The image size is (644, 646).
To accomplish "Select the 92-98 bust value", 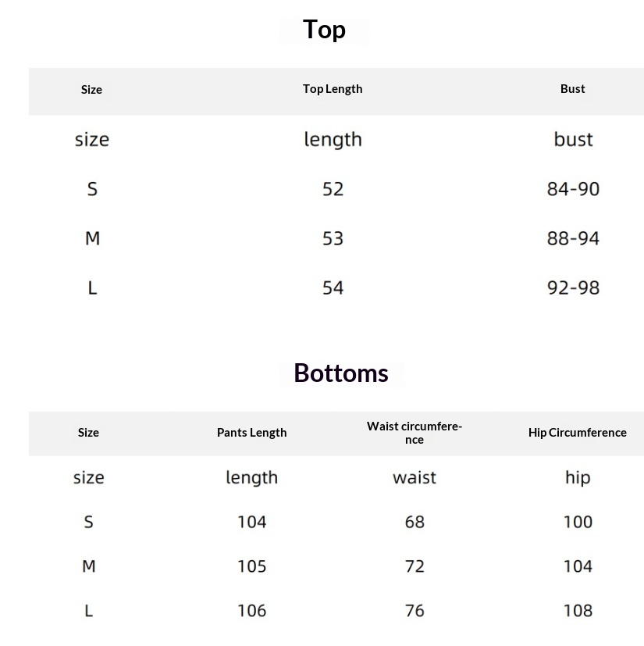I will point(573,288).
